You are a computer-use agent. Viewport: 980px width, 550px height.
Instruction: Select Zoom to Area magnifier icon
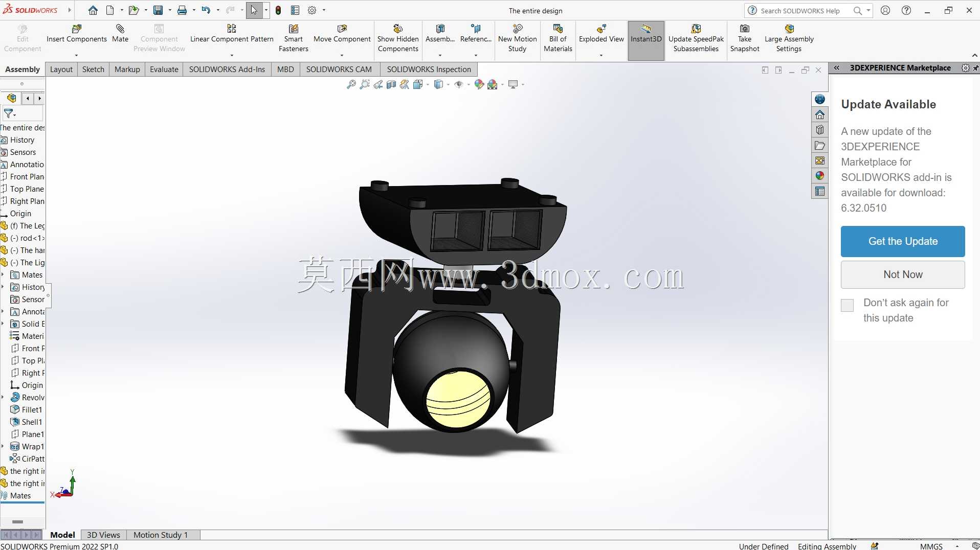(x=365, y=84)
